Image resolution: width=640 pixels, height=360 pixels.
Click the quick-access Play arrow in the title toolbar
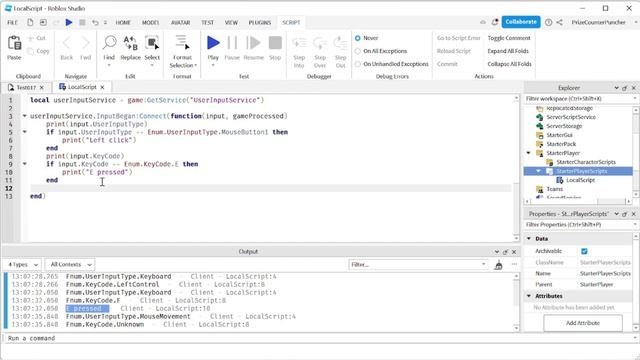click(x=69, y=22)
